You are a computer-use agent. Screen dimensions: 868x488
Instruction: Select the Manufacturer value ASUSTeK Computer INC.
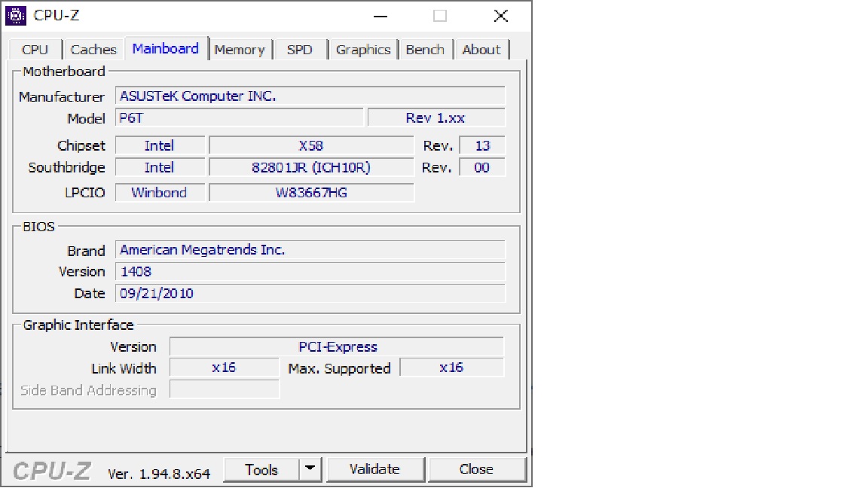pyautogui.click(x=310, y=96)
